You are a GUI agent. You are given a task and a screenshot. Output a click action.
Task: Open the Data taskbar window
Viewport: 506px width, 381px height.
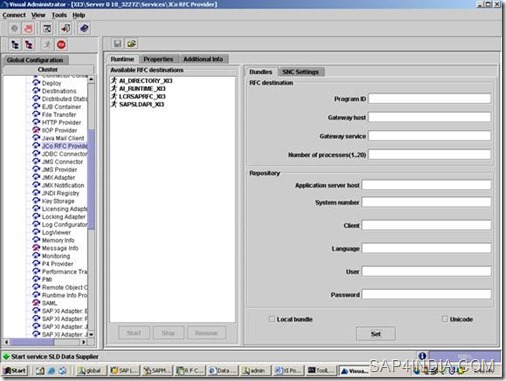tap(223, 370)
